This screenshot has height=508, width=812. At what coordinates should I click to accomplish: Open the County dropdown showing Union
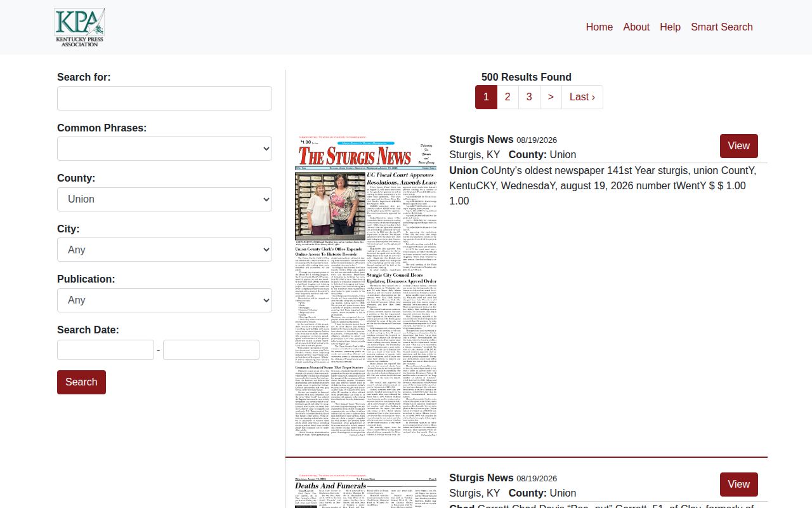click(x=164, y=199)
